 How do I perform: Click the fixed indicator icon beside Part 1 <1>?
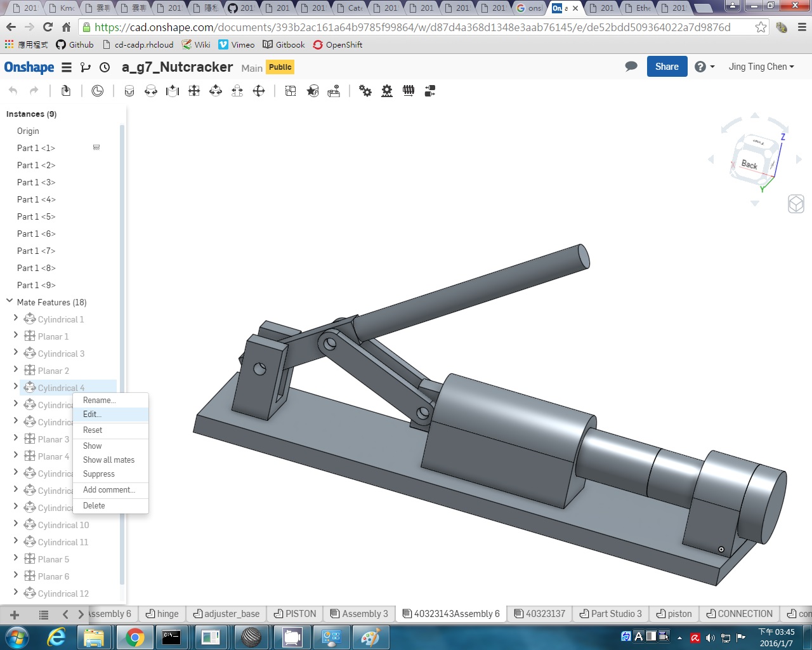[96, 147]
